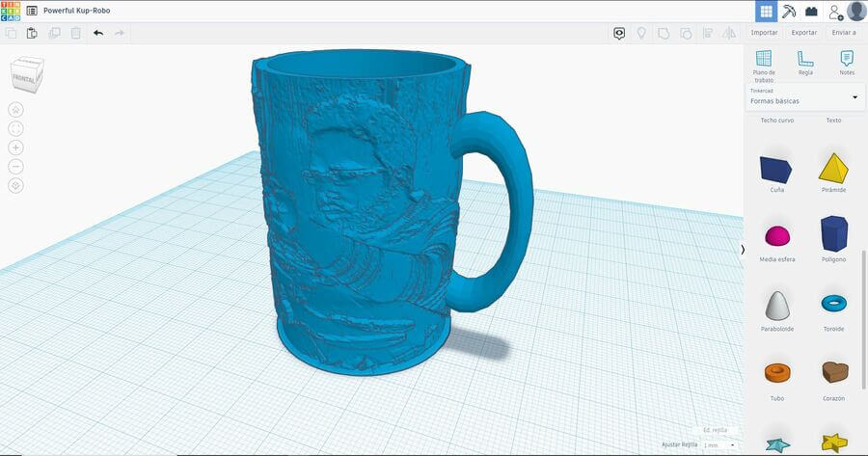Open Blocks mode with the pickaxe icon
868x456 pixels.
click(x=789, y=12)
